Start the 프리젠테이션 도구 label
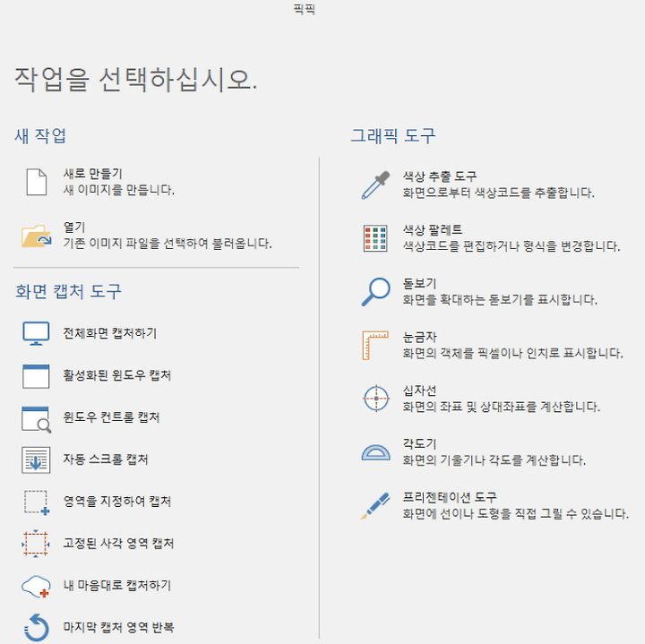645x644 pixels. tap(450, 497)
